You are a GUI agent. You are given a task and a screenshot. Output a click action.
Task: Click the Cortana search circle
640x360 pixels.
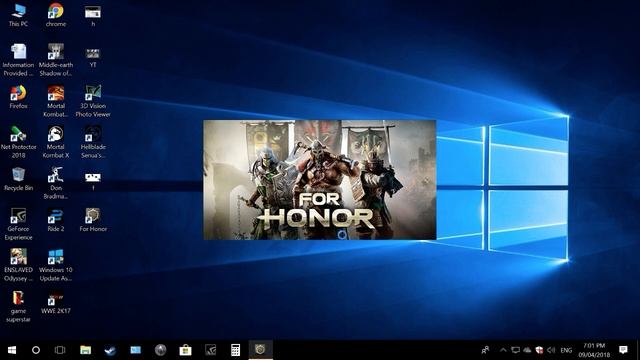(36, 350)
